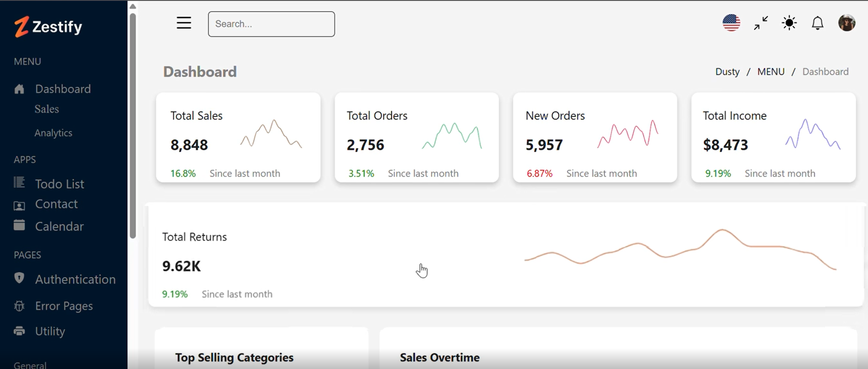Click the $8,473 total income value
This screenshot has width=868, height=369.
click(x=725, y=145)
